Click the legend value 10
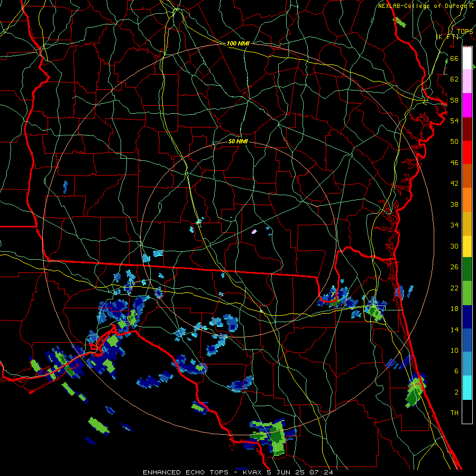This screenshot has height=476, width=476. [454, 351]
